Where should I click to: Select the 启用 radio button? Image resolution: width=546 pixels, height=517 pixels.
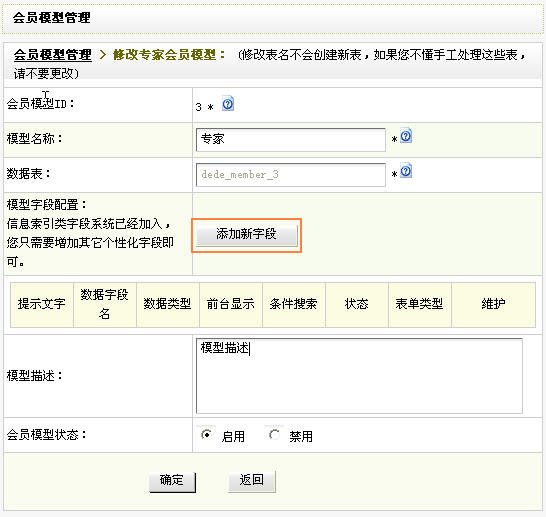(x=206, y=434)
